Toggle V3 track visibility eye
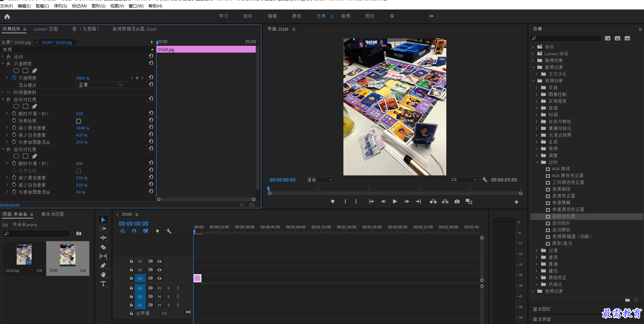Image resolution: width=644 pixels, height=324 pixels. click(159, 262)
